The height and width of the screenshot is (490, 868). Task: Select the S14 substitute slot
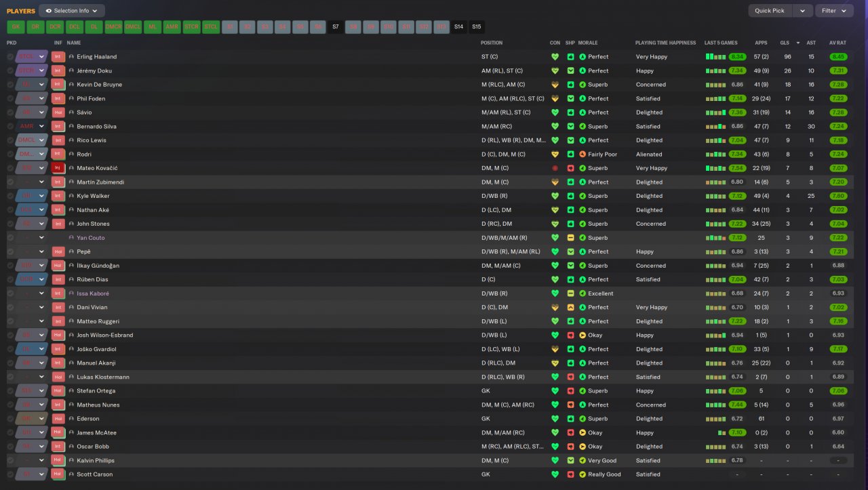[459, 27]
